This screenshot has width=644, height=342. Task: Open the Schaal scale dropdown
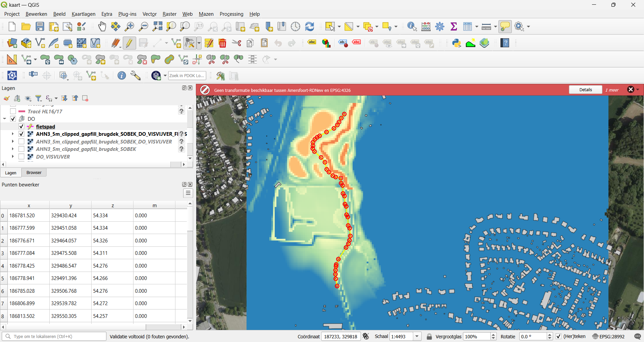(417, 336)
